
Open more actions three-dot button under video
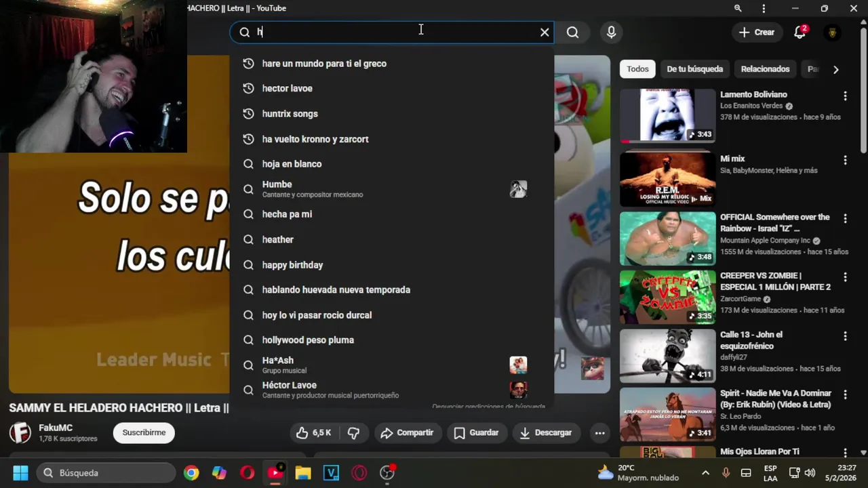[x=599, y=432]
